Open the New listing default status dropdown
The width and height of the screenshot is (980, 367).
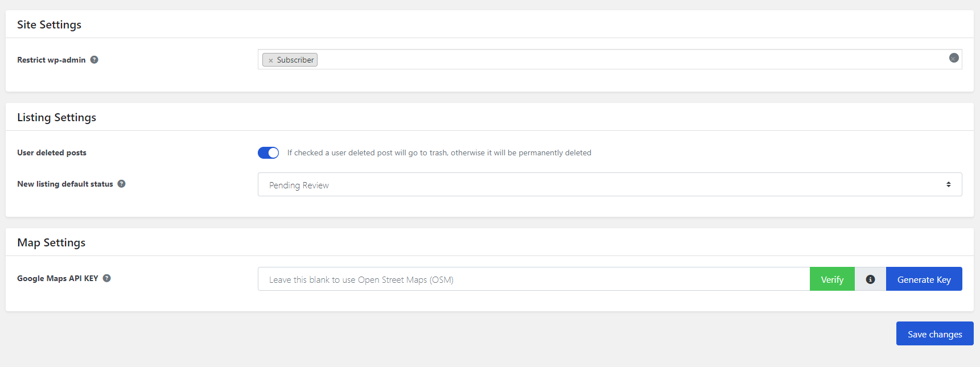pos(610,184)
